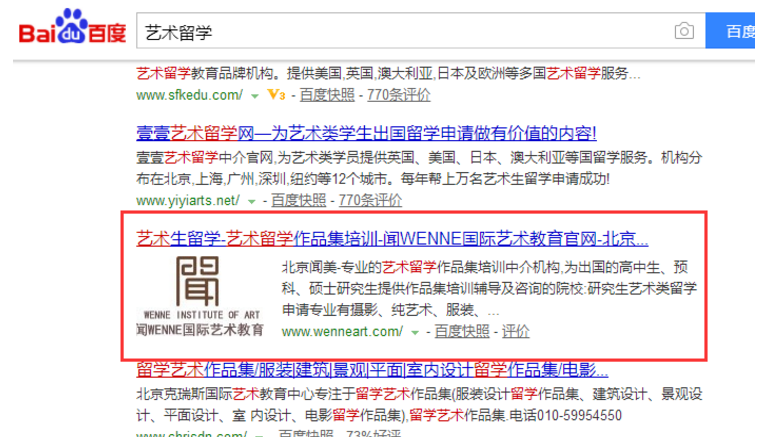The height and width of the screenshot is (437, 757).
Task: Open the 留学艺术作品集/服装|建筑 result title
Action: pos(372,370)
